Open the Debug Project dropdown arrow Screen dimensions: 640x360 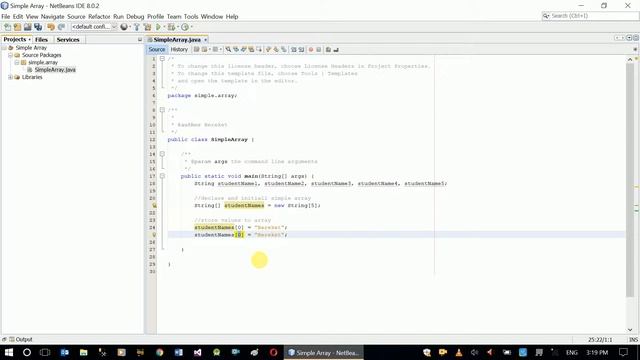(178, 27)
